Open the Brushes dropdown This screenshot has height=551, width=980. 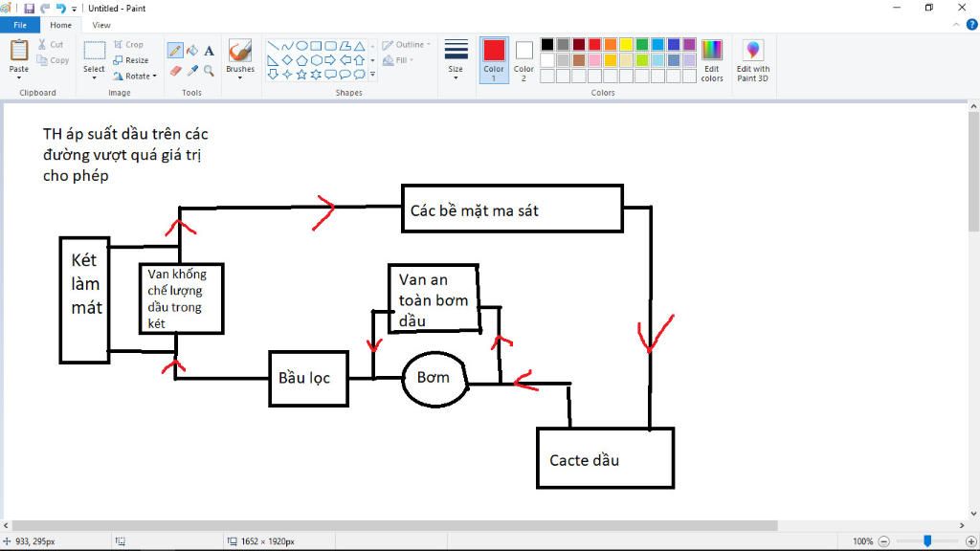240,76
